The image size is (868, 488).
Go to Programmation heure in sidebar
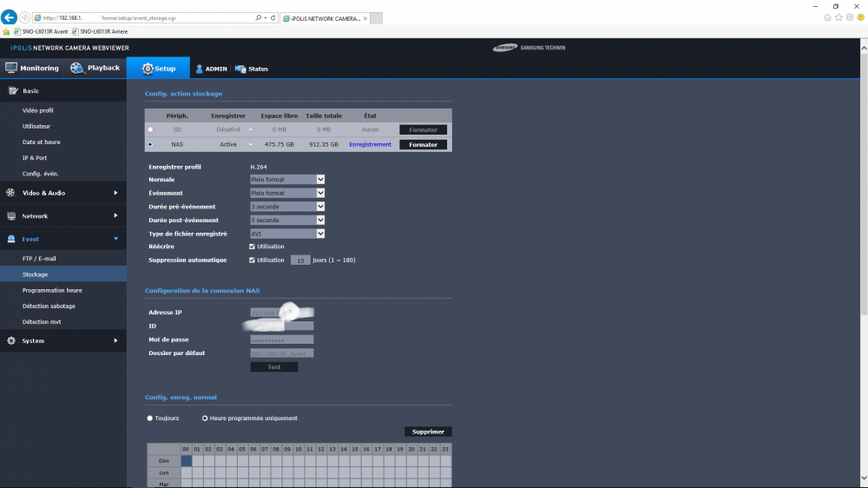[52, 290]
